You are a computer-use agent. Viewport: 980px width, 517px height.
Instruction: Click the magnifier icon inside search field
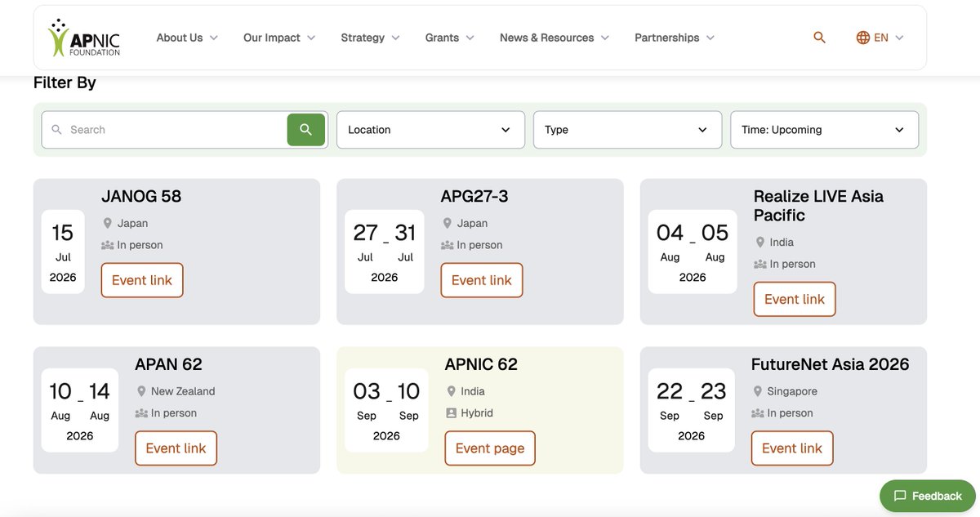tap(56, 130)
